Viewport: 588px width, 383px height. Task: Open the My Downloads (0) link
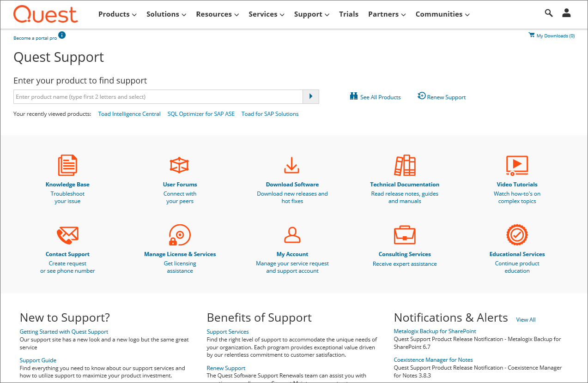click(556, 36)
